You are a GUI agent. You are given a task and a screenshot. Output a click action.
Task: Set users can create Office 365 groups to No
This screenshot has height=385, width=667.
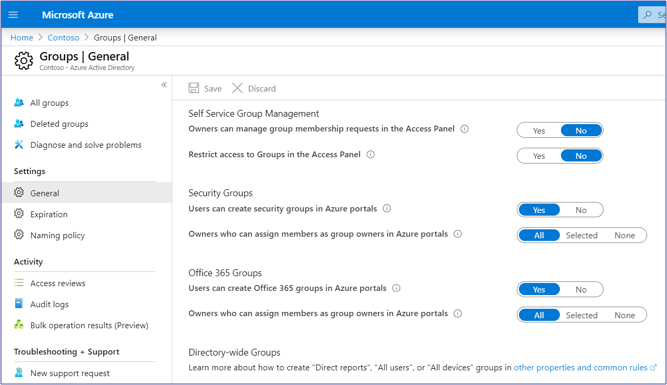click(581, 290)
